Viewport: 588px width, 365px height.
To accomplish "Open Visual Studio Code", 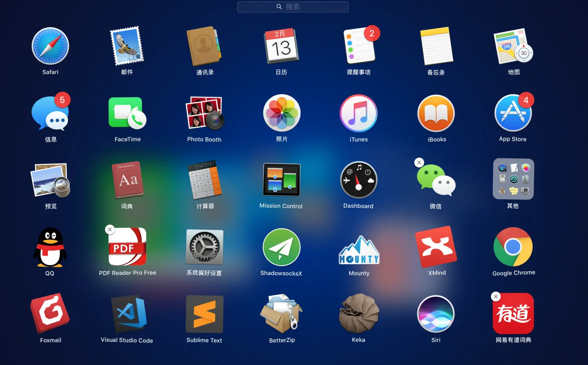I will [x=129, y=314].
